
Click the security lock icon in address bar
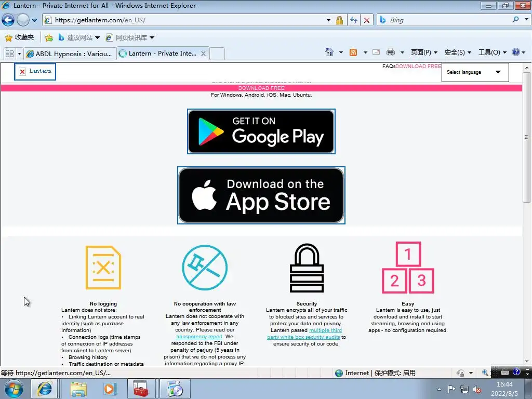click(x=339, y=20)
